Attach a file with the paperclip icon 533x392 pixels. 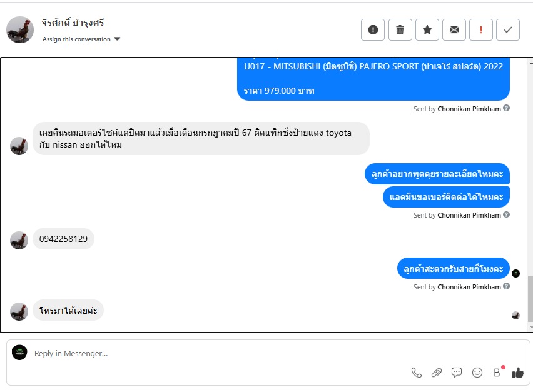coord(437,373)
